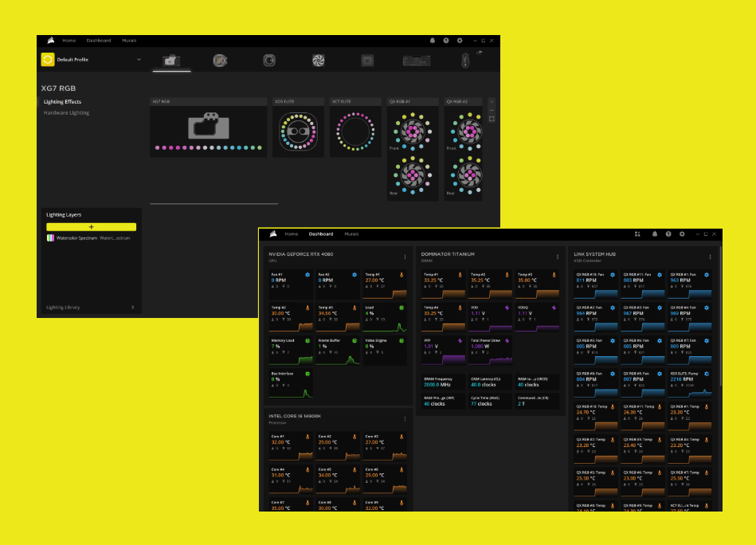Click the zoom out minus icon beside device previews
This screenshot has height=545, width=756.
pyautogui.click(x=492, y=110)
